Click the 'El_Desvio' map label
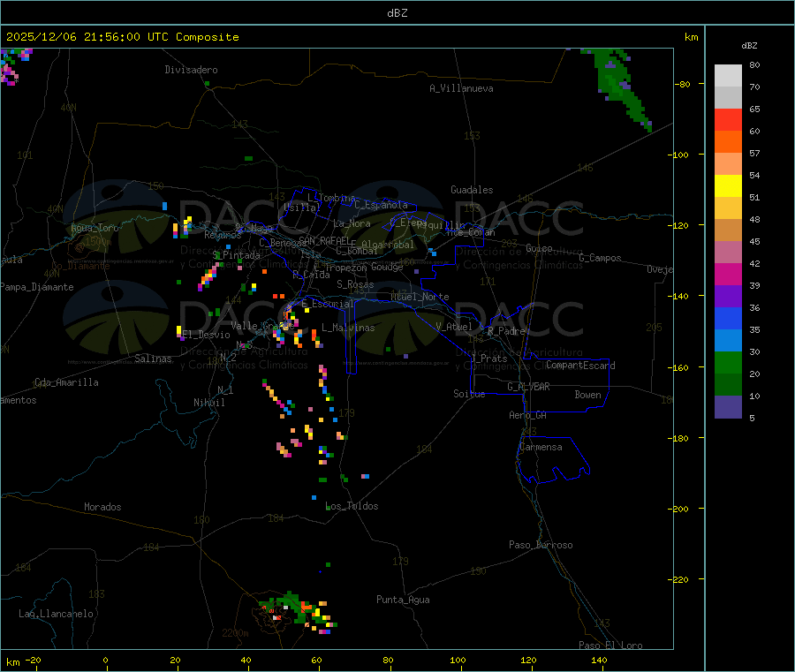The image size is (795, 672). [207, 335]
